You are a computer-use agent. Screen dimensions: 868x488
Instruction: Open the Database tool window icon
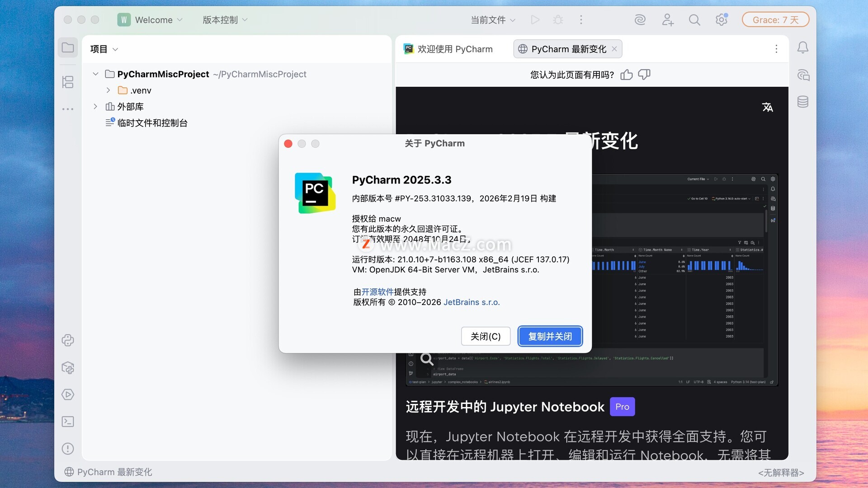tap(803, 102)
